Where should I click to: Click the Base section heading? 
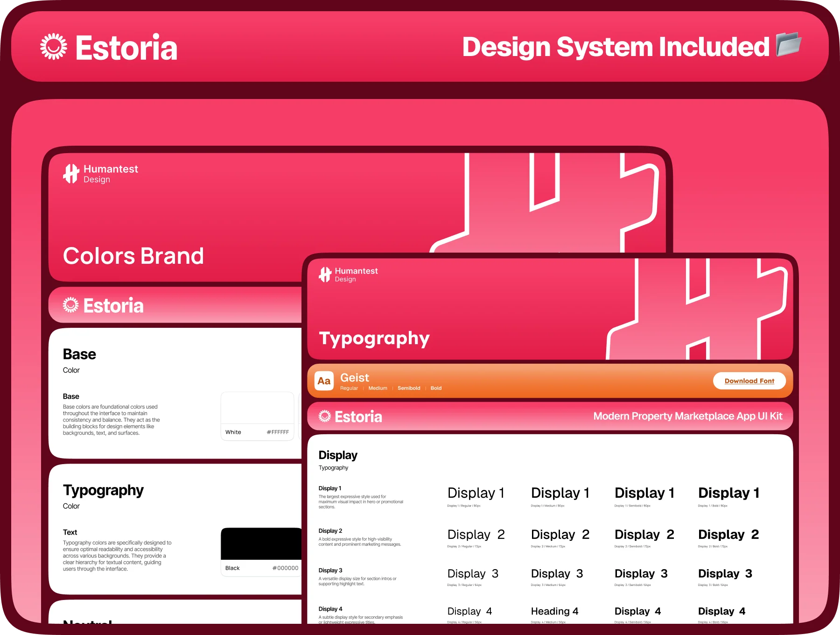point(79,354)
